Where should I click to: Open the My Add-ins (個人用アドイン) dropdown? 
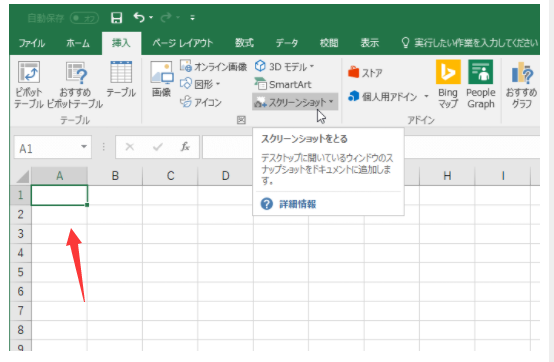[426, 96]
